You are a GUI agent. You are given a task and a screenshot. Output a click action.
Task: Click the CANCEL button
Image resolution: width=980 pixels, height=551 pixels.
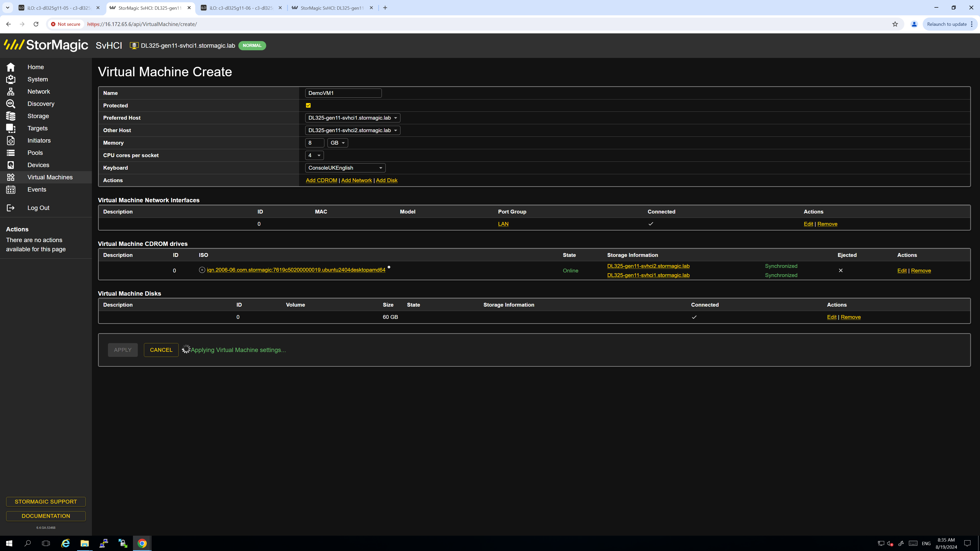tap(161, 350)
